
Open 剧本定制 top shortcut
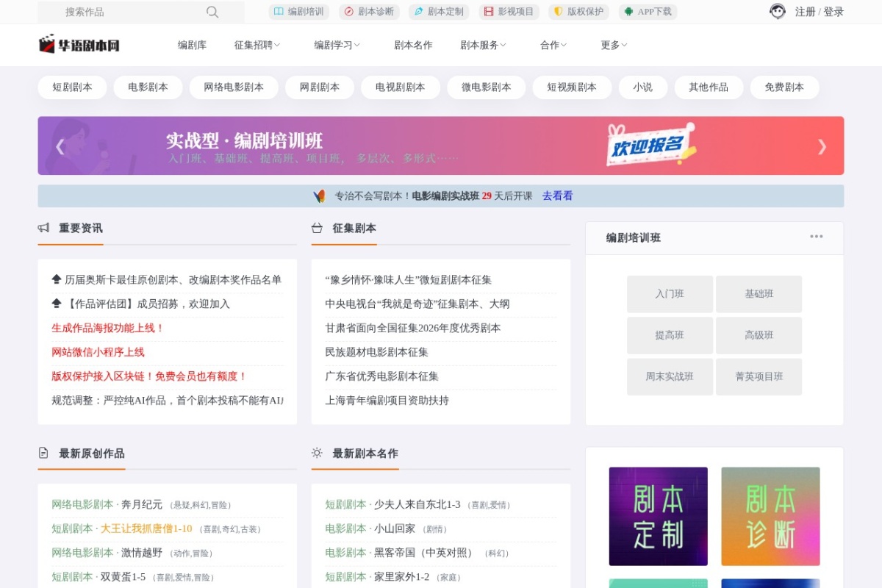coord(439,12)
